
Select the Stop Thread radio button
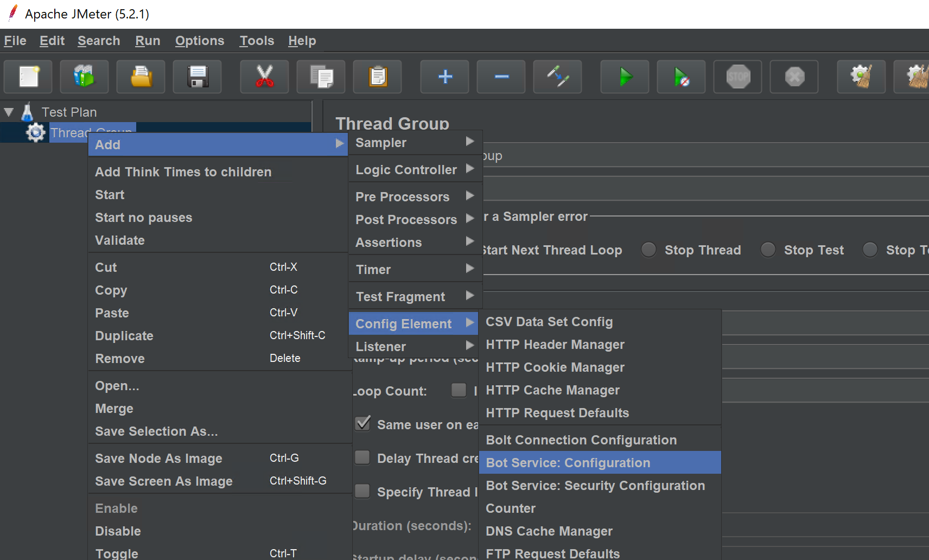[648, 250]
